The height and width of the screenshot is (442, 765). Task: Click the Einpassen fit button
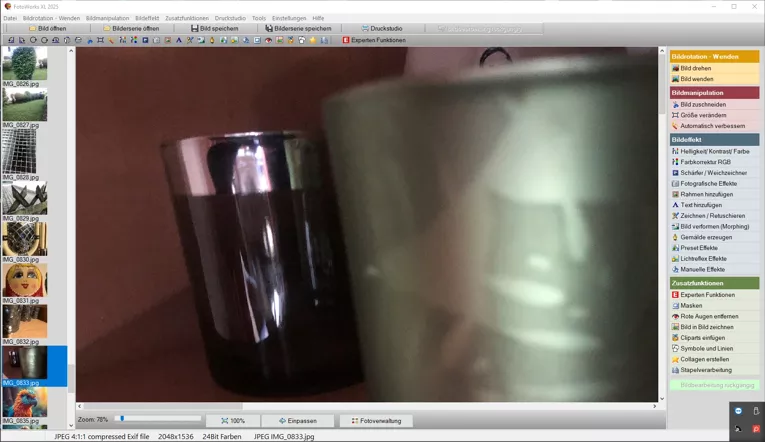coord(298,421)
